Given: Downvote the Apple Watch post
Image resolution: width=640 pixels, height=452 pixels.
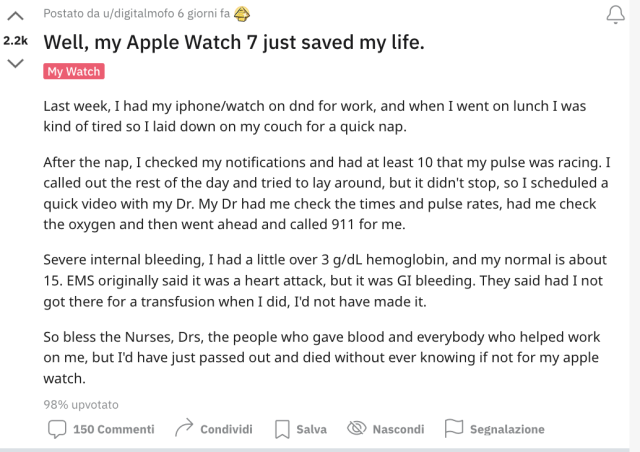Looking at the screenshot, I should pyautogui.click(x=15, y=64).
